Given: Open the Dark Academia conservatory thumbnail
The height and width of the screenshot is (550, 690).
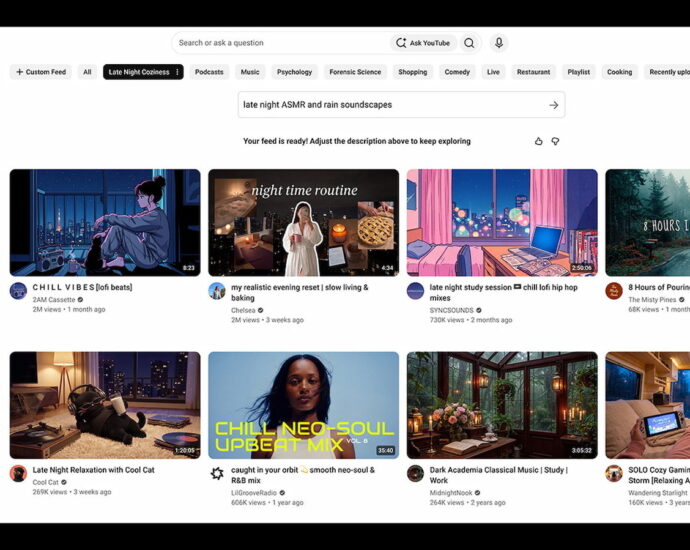Looking at the screenshot, I should [x=502, y=405].
